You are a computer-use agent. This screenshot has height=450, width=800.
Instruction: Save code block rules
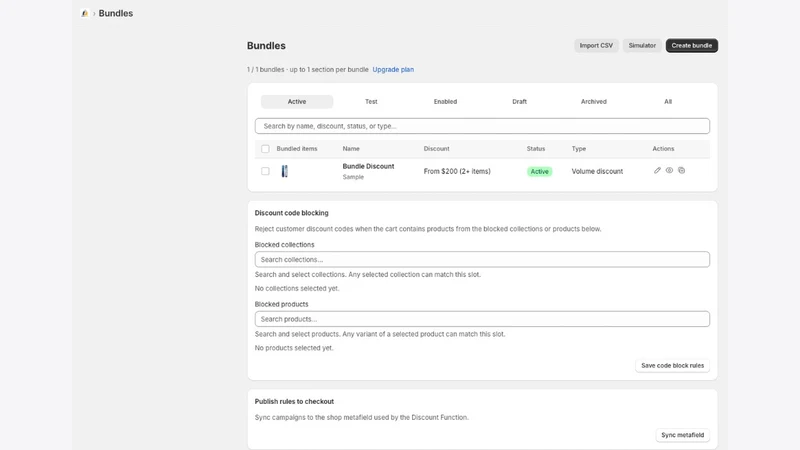pyautogui.click(x=672, y=365)
